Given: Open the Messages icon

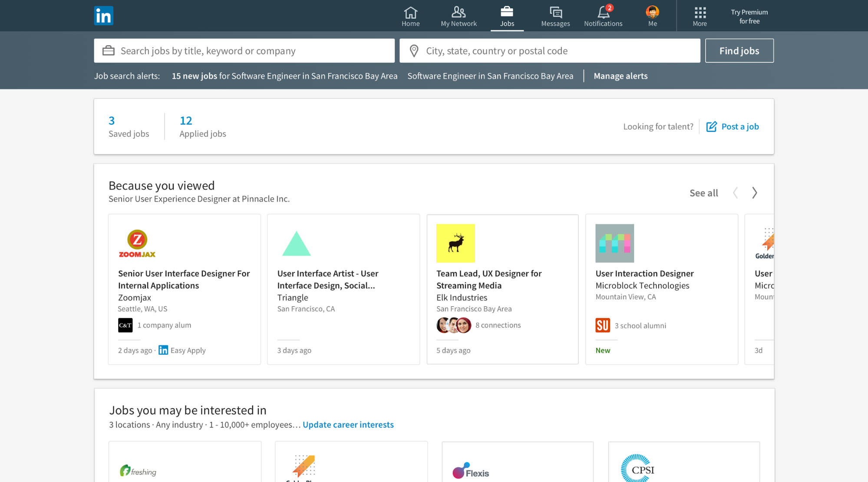Looking at the screenshot, I should [x=555, y=13].
